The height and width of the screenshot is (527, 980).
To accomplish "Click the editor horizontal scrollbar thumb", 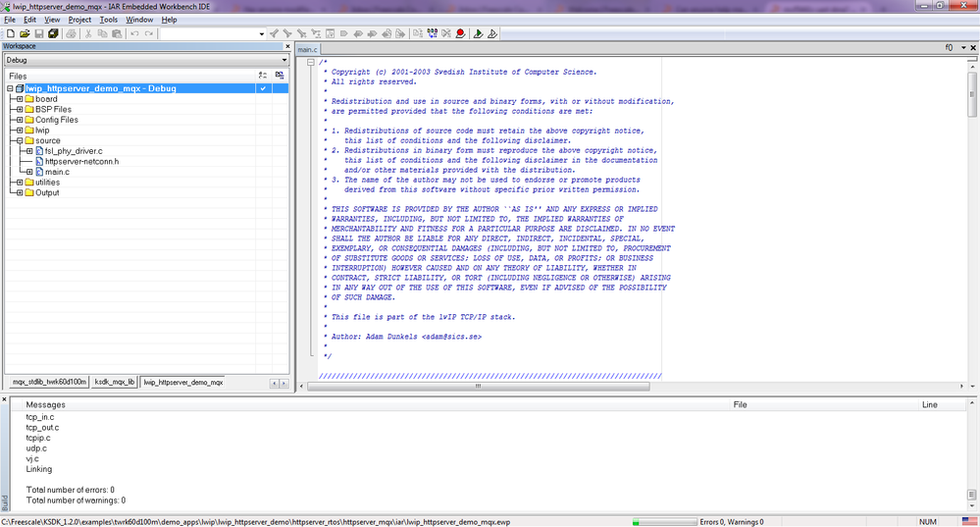I will pos(478,387).
